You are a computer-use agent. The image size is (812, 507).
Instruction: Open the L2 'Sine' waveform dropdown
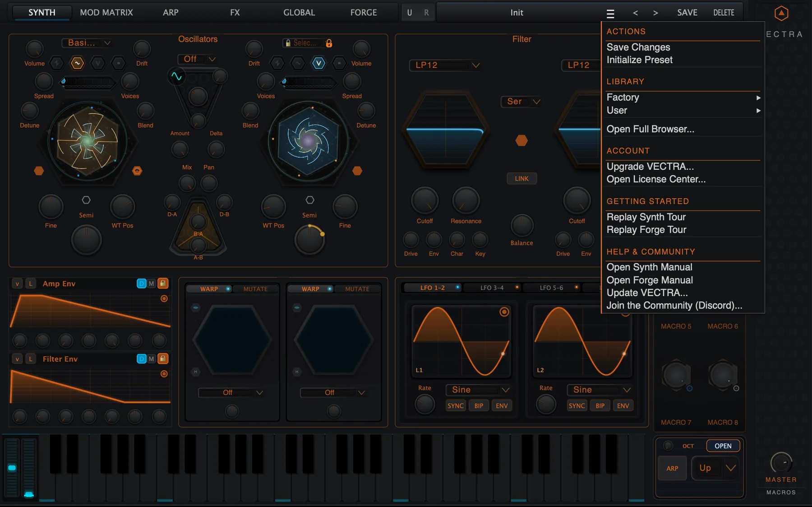tap(600, 390)
